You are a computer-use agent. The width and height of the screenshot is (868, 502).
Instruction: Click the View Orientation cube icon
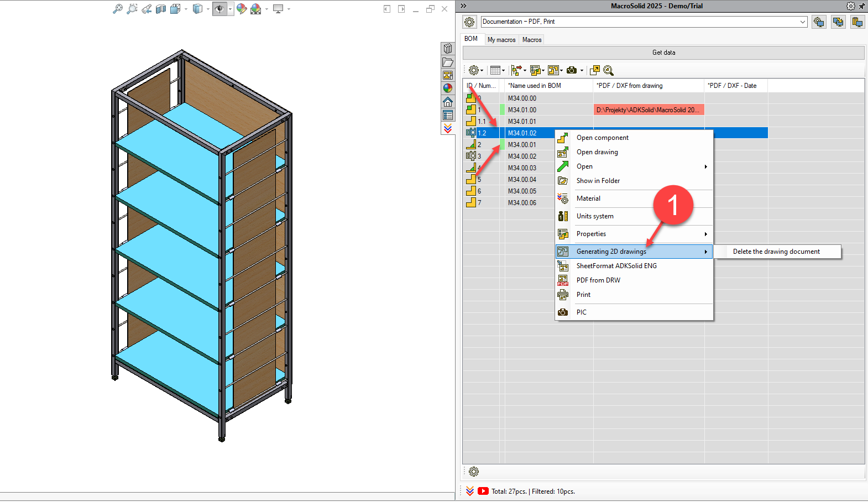pos(175,9)
